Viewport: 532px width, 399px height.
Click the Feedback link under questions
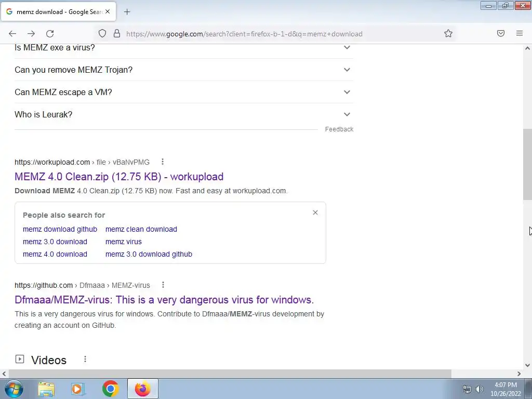pyautogui.click(x=339, y=129)
